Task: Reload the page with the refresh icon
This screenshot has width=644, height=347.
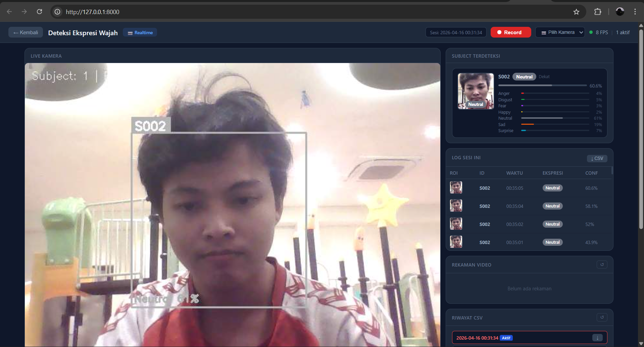Action: 39,12
